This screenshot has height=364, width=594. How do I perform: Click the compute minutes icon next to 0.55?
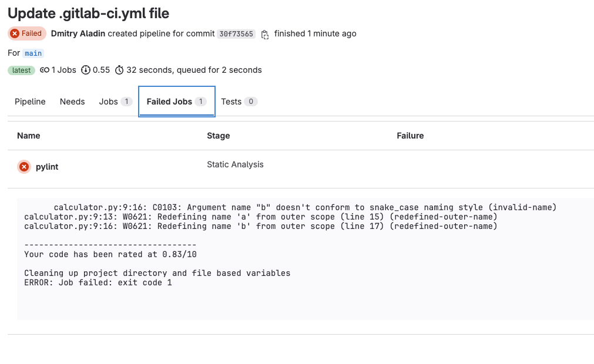coord(86,70)
